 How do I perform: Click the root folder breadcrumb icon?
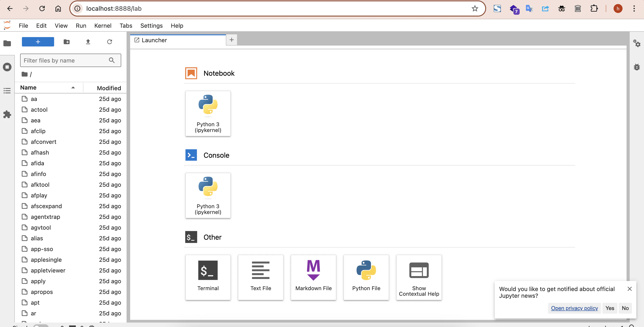click(x=25, y=74)
